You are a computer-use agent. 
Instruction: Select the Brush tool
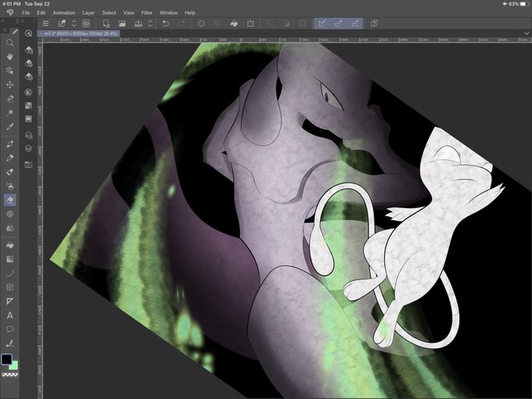[10, 172]
